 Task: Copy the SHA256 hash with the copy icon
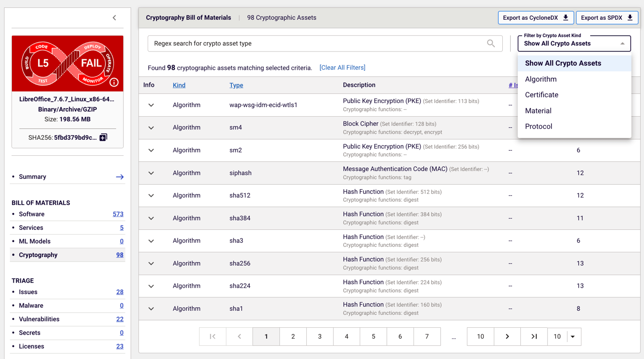click(x=103, y=137)
